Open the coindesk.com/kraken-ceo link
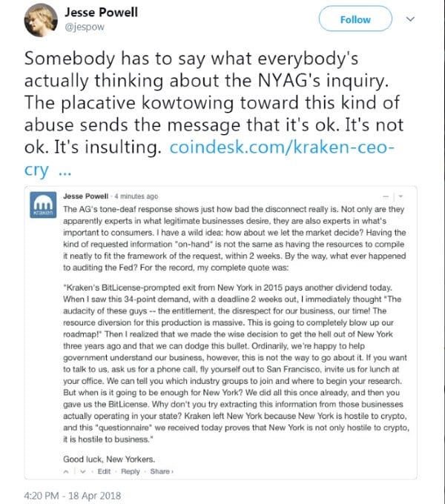Image resolution: width=445 pixels, height=504 pixels. 282,147
